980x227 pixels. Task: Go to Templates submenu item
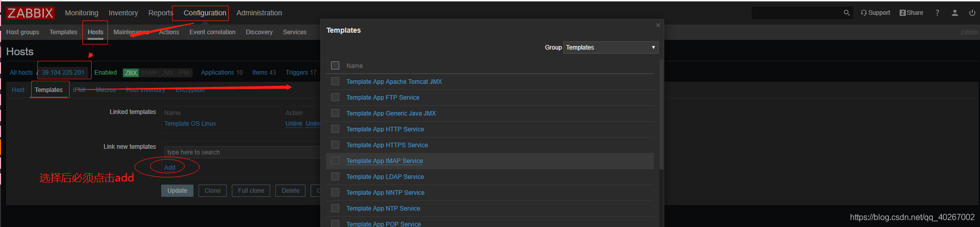pyautogui.click(x=63, y=32)
